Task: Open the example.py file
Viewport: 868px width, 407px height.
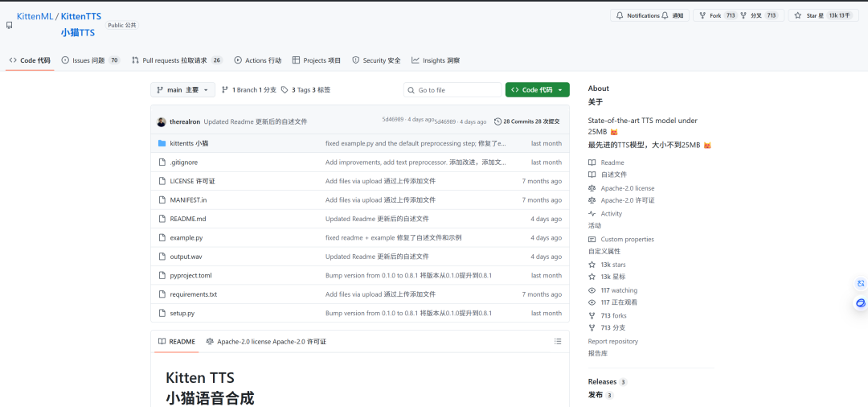Action: [186, 238]
